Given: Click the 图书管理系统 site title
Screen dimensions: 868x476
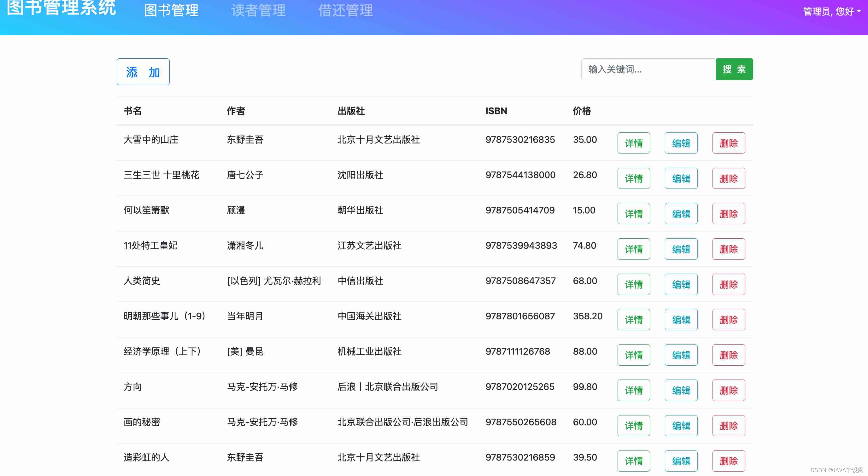Looking at the screenshot, I should (61, 8).
